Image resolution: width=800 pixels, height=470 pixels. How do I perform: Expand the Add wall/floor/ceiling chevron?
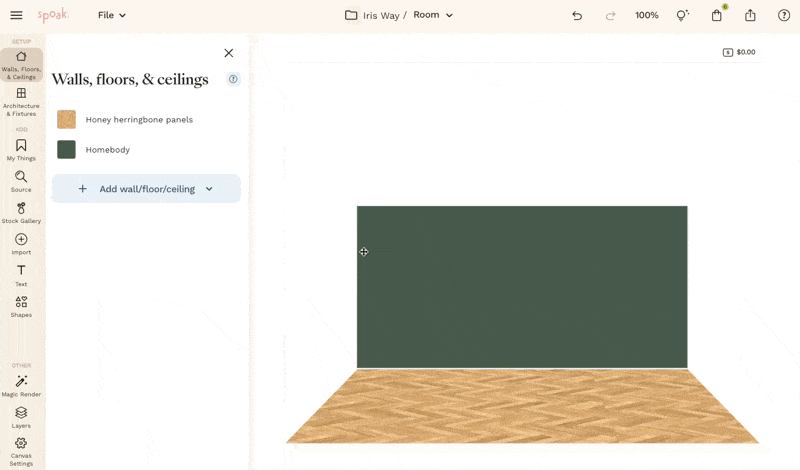[x=209, y=189]
